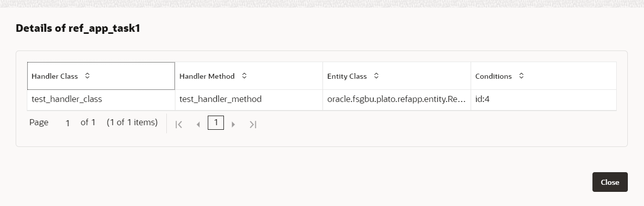Screen dimensions: 644x206
Task: Jump to the last page
Action: [253, 124]
